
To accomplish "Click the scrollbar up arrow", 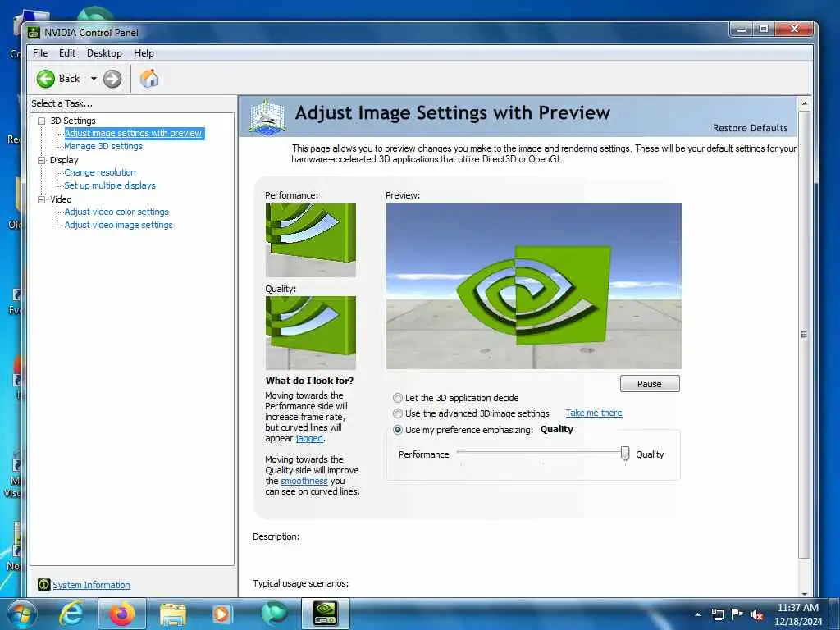I will [804, 103].
